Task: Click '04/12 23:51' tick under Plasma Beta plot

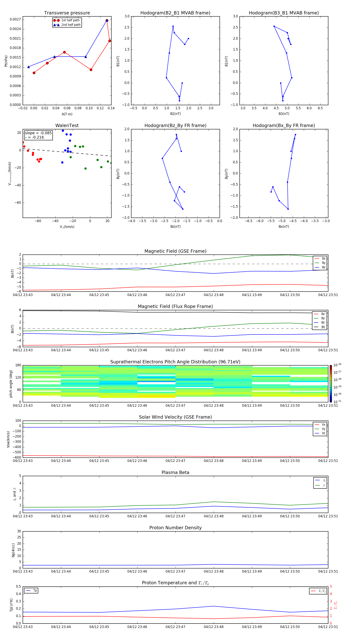Action: click(x=328, y=516)
